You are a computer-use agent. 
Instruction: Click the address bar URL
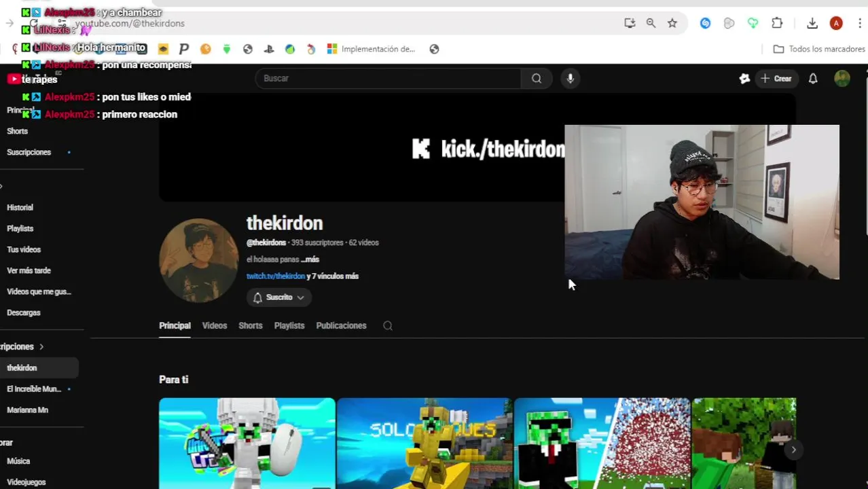(130, 23)
